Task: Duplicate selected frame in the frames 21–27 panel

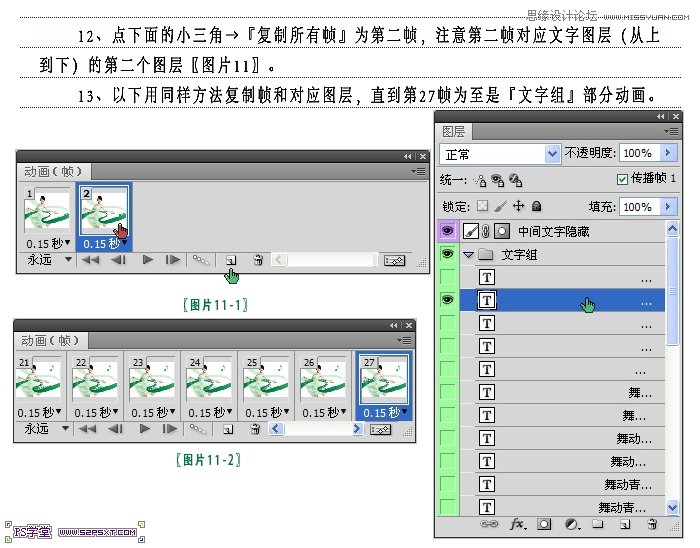Action: pos(228,429)
